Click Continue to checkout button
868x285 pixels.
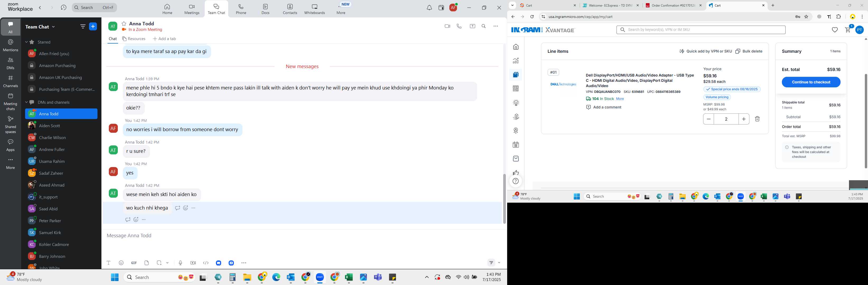pos(811,82)
